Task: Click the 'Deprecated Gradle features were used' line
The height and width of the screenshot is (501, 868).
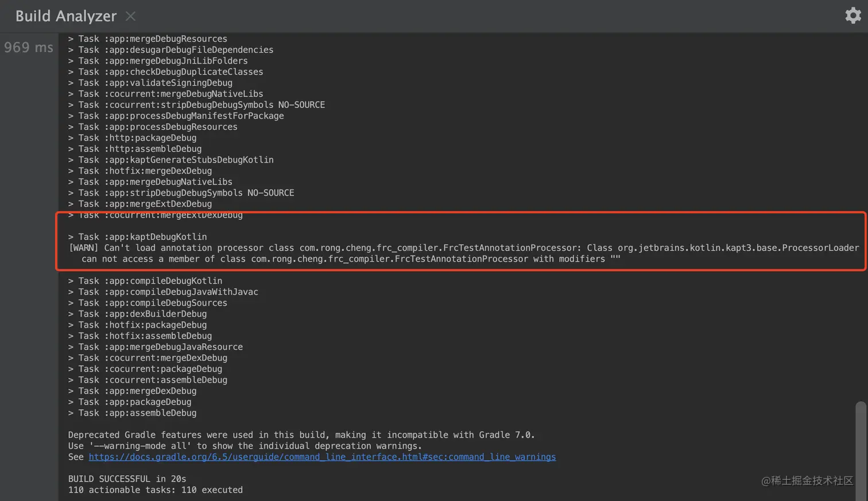Action: click(301, 435)
